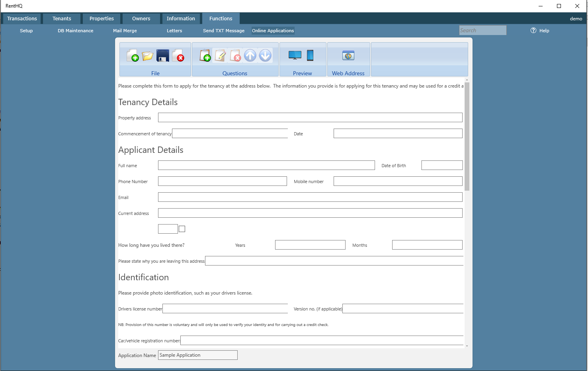Screen dimensions: 588x371
Task: Select the Owners tab
Action: click(141, 19)
